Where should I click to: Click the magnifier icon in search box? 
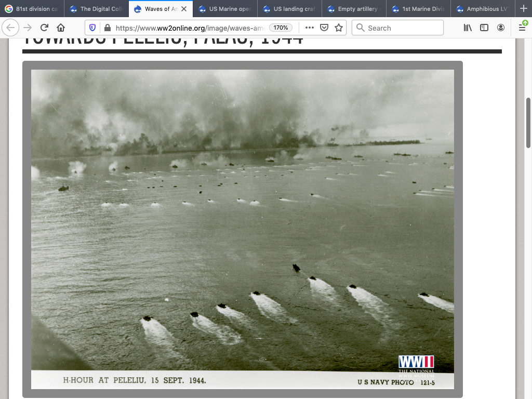click(x=360, y=28)
